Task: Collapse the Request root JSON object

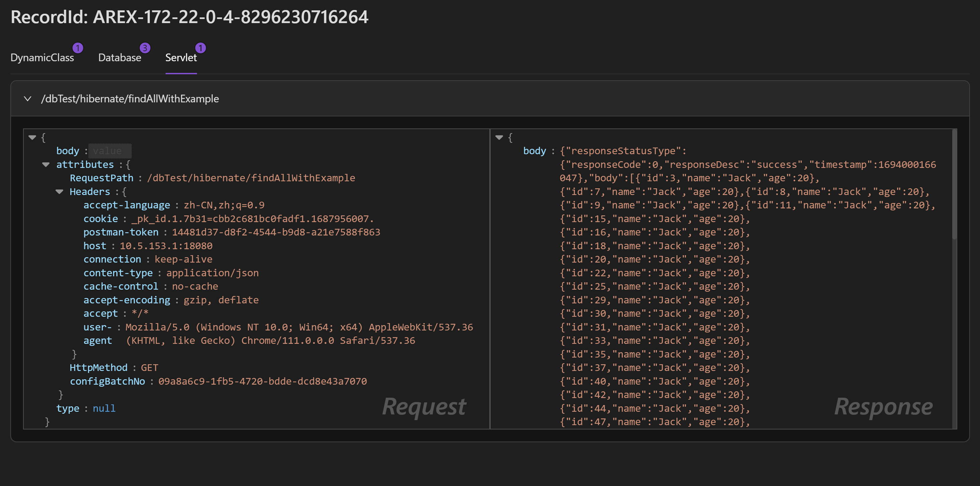Action: click(x=32, y=137)
